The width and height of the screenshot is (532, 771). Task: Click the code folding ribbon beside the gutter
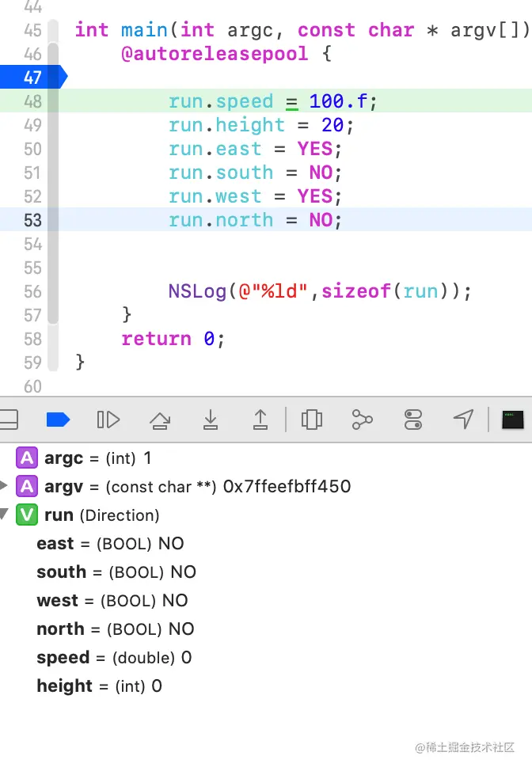53,196
